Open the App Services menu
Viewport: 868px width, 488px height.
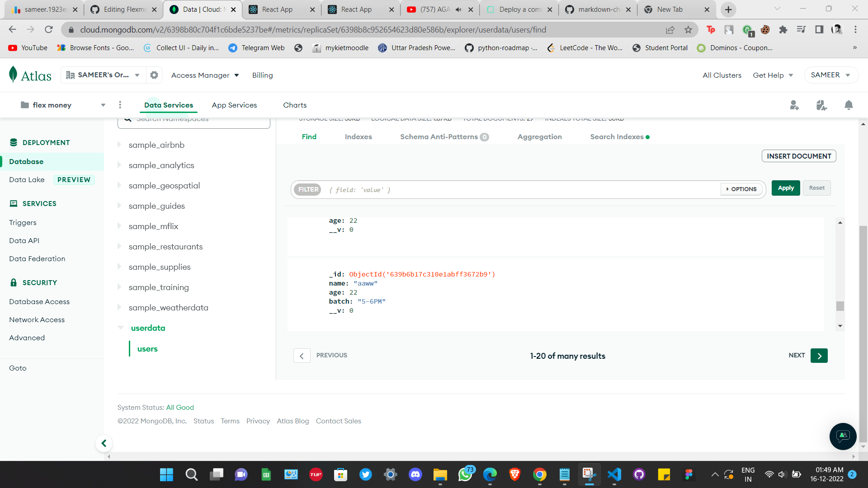[234, 105]
